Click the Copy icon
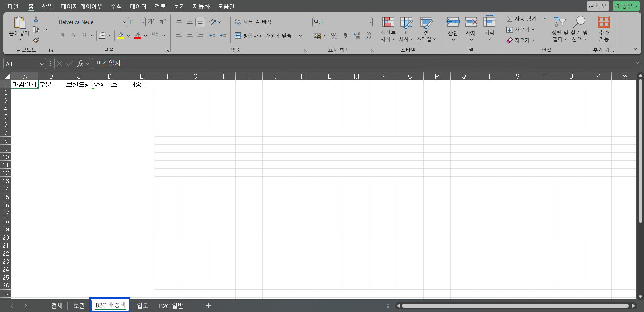This screenshot has height=312, width=644. coord(36,30)
